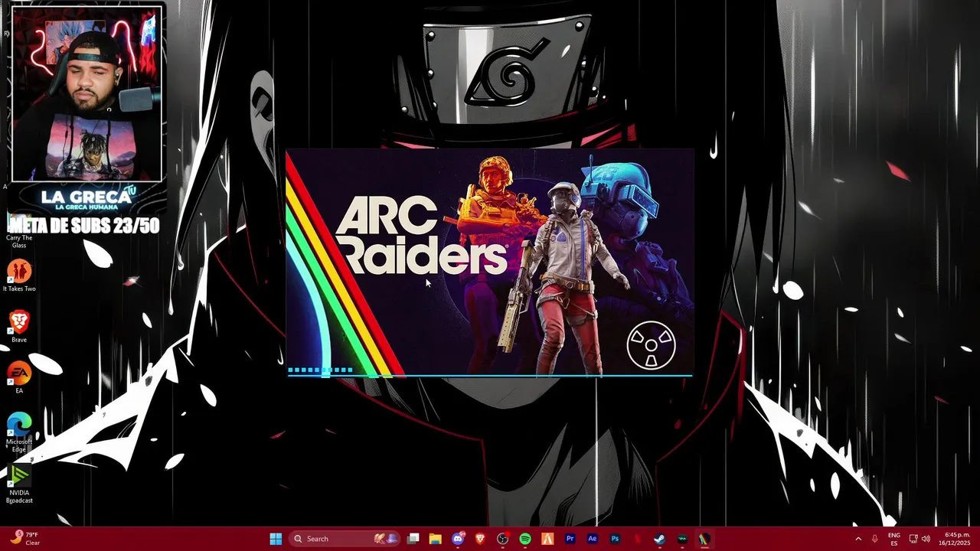980x551 pixels.
Task: Expand the hidden system tray icons chevron
Action: (858, 539)
